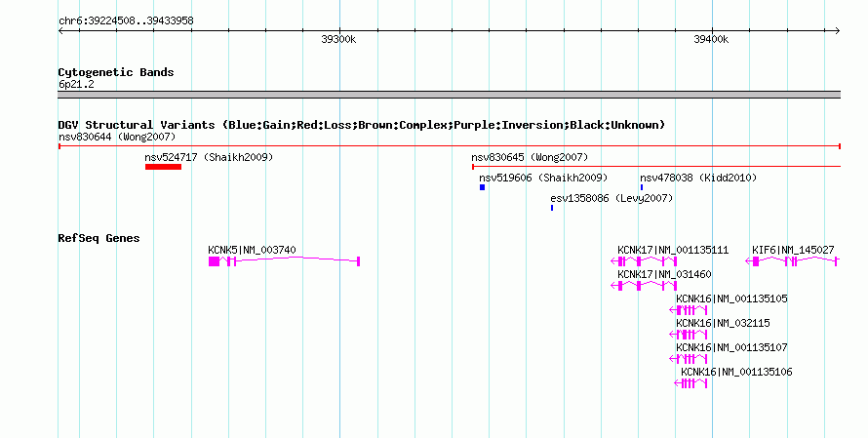The height and width of the screenshot is (438, 868).
Task: Select the KIF6 gene model glyph
Action: (792, 261)
